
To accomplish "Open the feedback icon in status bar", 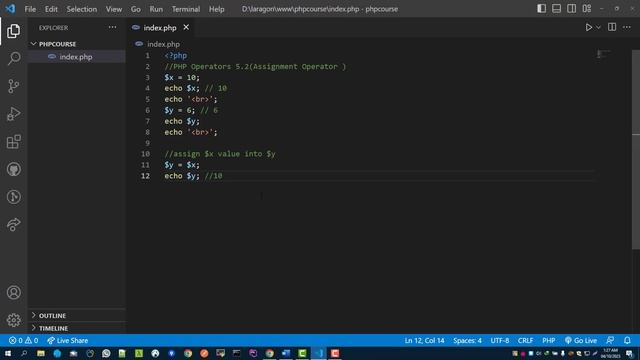I will tap(610, 340).
